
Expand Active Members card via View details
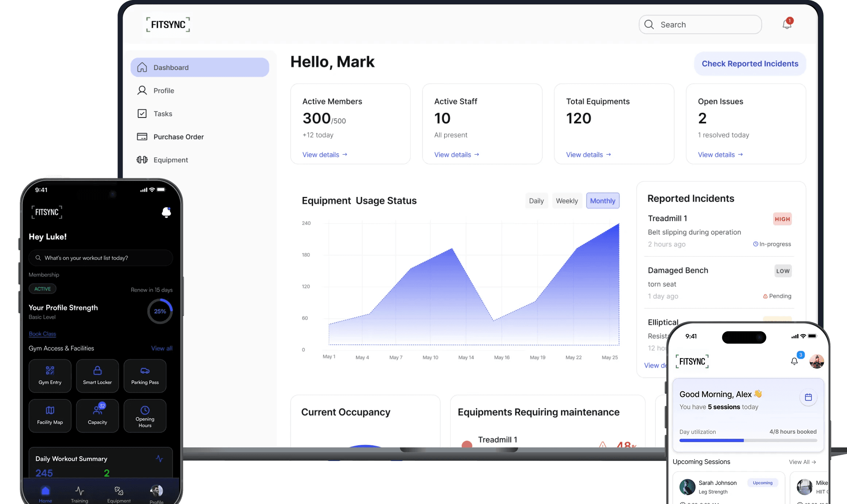324,155
